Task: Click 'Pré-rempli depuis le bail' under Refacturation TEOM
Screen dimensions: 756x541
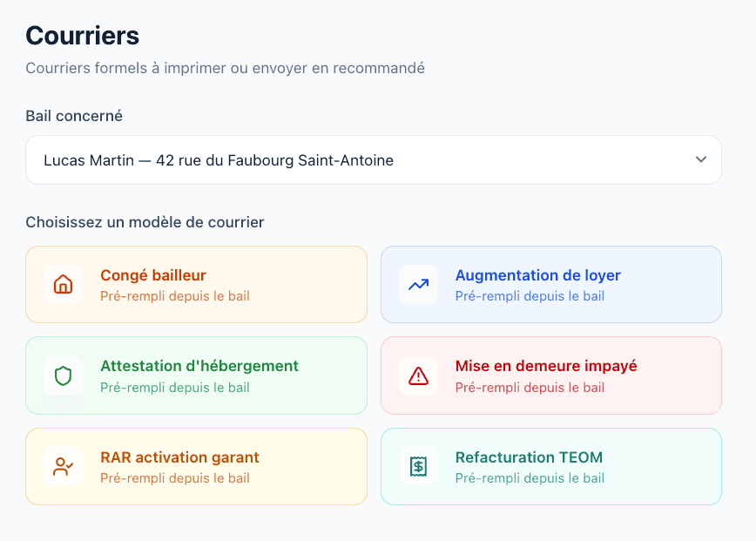Action: (530, 478)
